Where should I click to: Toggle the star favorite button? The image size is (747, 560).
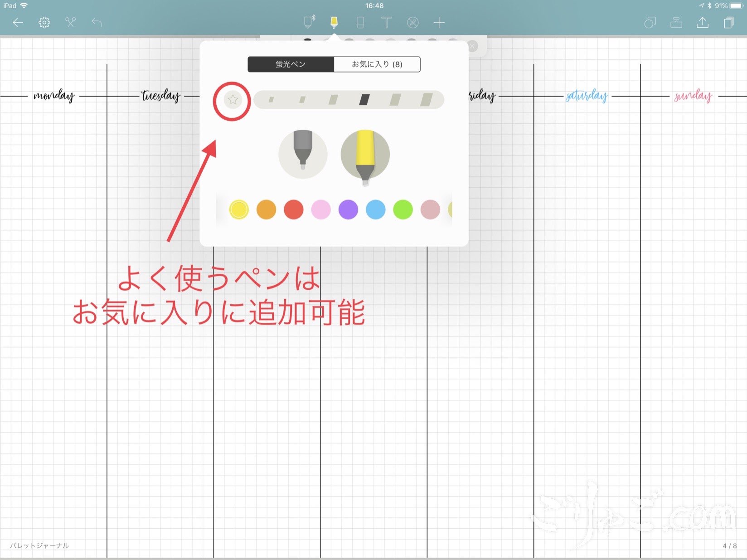(233, 100)
